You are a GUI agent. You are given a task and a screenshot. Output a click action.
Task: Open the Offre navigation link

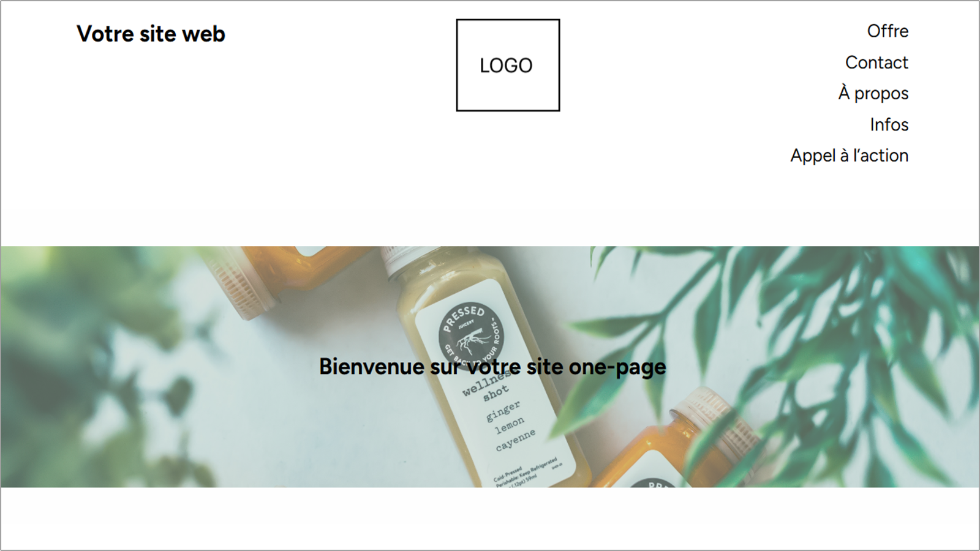[x=888, y=31]
